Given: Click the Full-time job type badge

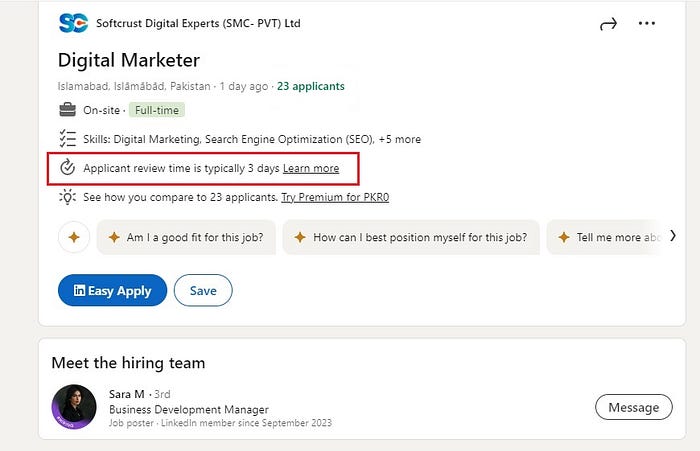Looking at the screenshot, I should 157,110.
